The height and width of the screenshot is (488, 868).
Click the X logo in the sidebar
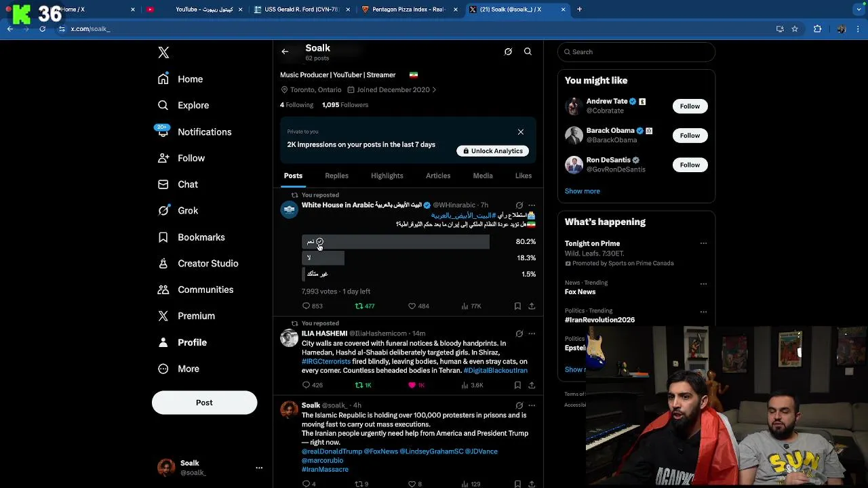point(163,52)
